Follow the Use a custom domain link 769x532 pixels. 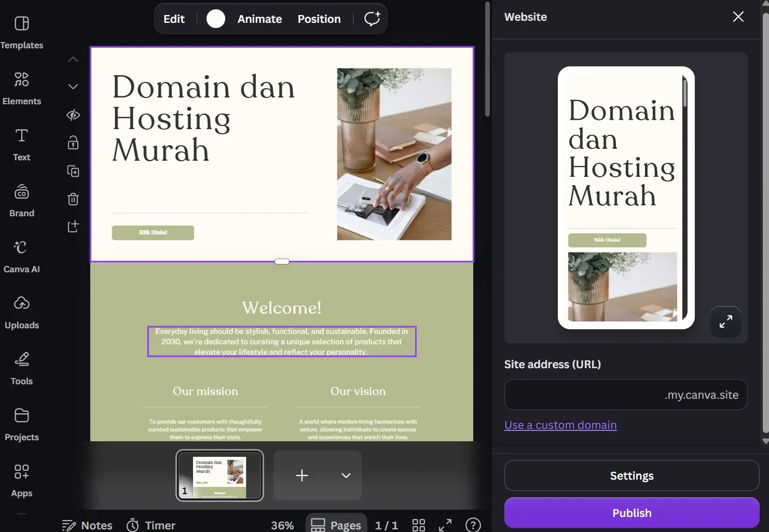coord(560,425)
